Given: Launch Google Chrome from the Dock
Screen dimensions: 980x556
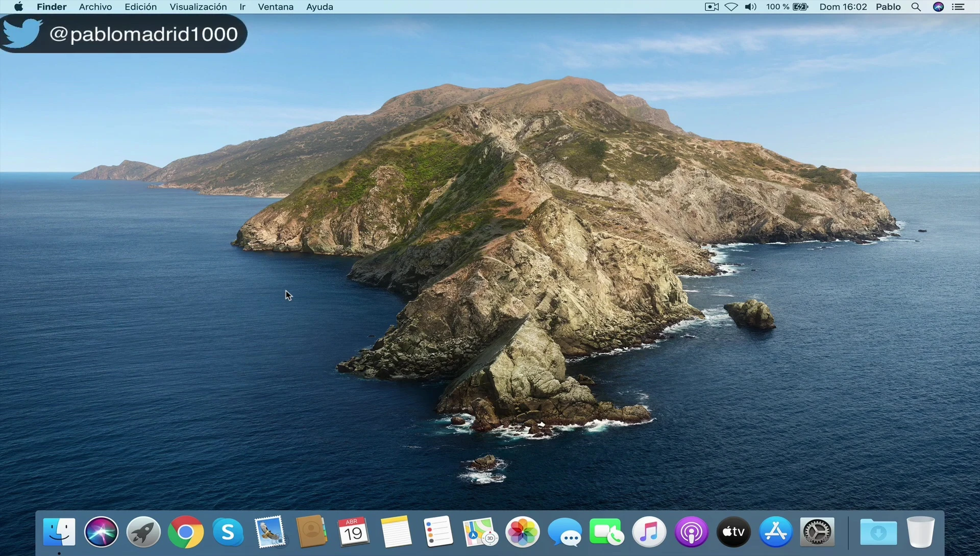Looking at the screenshot, I should [x=186, y=532].
